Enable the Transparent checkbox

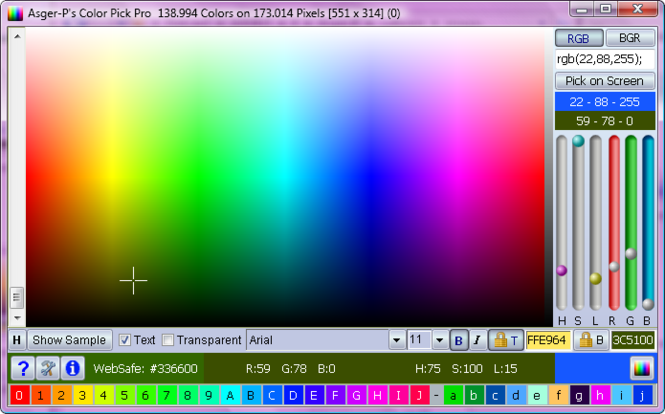[x=168, y=340]
